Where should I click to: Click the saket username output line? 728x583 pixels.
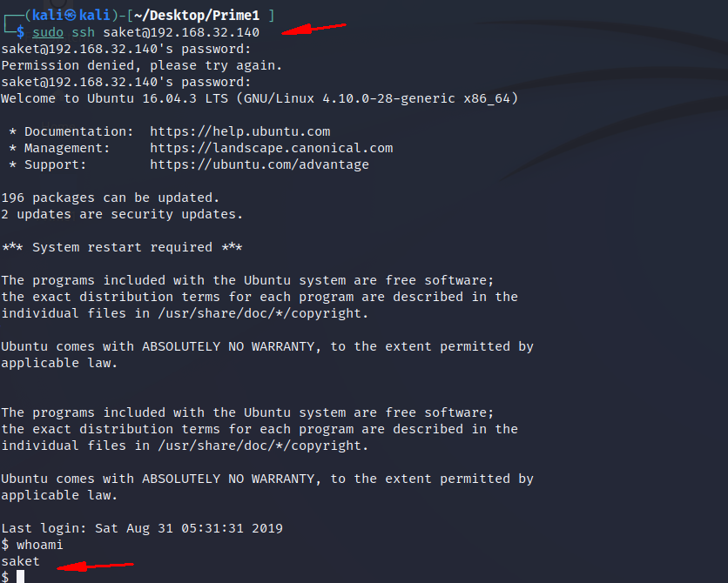click(20, 561)
